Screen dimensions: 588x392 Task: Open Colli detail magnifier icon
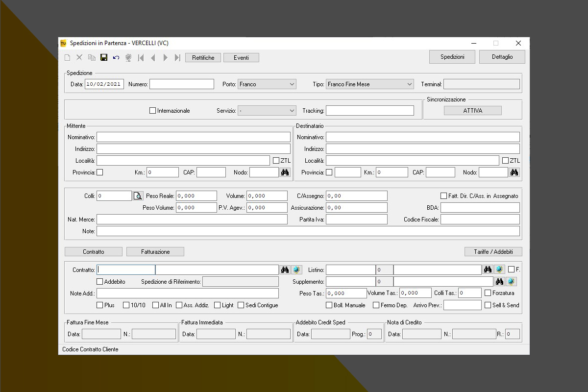(x=138, y=196)
